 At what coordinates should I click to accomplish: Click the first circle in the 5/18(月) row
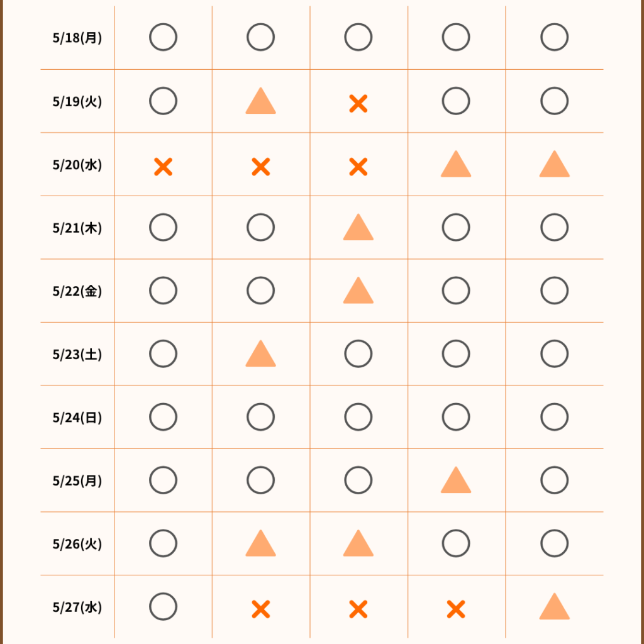(163, 38)
